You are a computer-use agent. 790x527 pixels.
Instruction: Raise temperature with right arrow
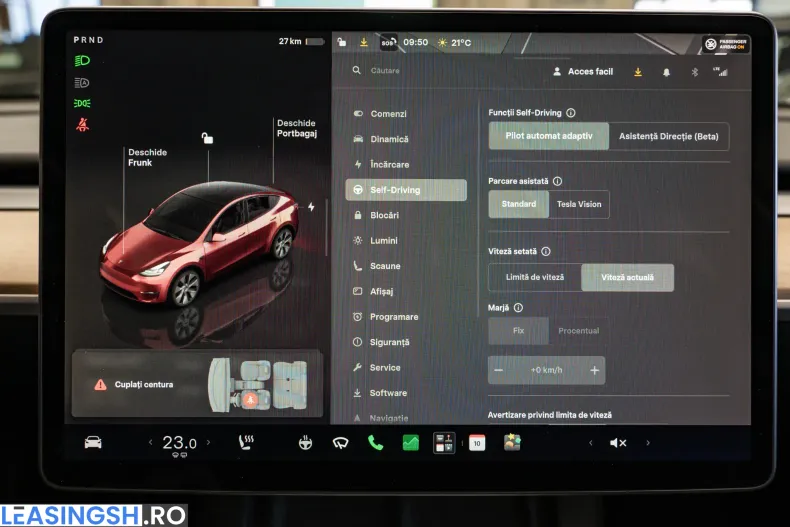(x=208, y=442)
